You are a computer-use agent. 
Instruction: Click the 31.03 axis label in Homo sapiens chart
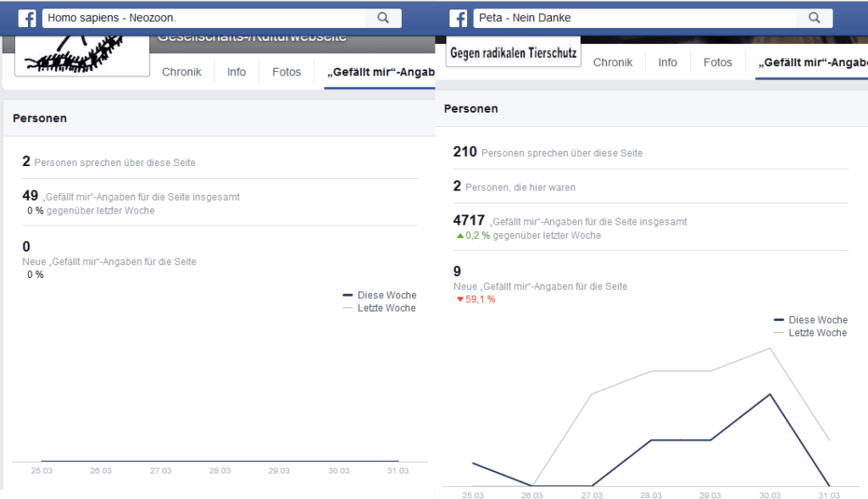398,471
